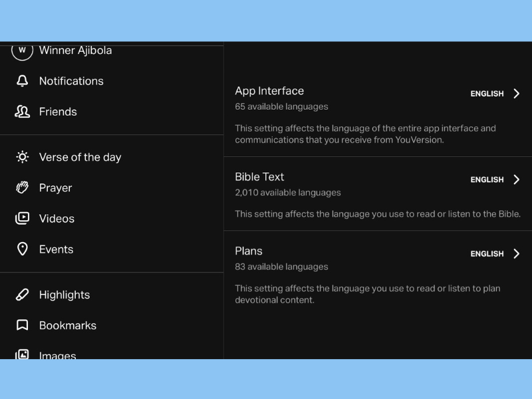
Task: Select the Events location pin icon
Action: click(x=23, y=249)
